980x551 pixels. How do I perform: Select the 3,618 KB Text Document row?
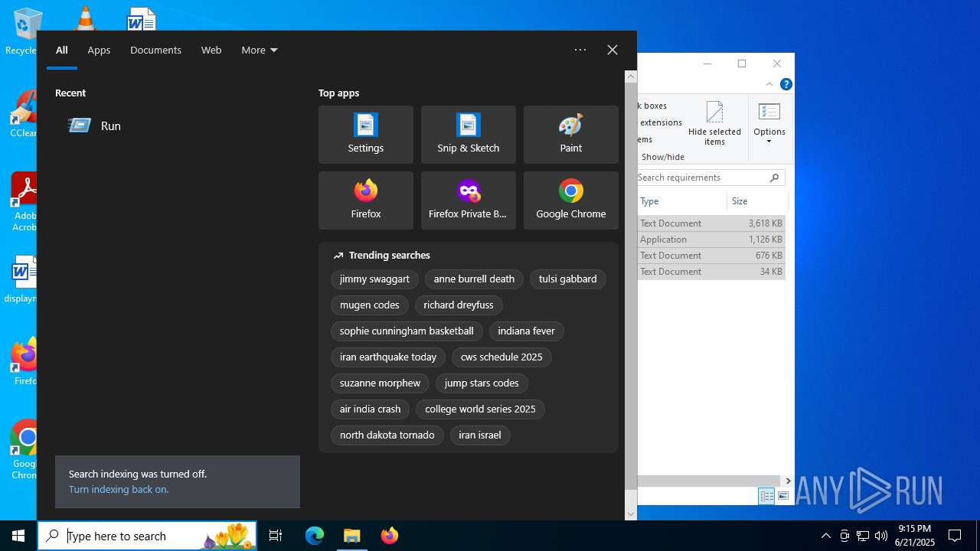[x=711, y=223]
